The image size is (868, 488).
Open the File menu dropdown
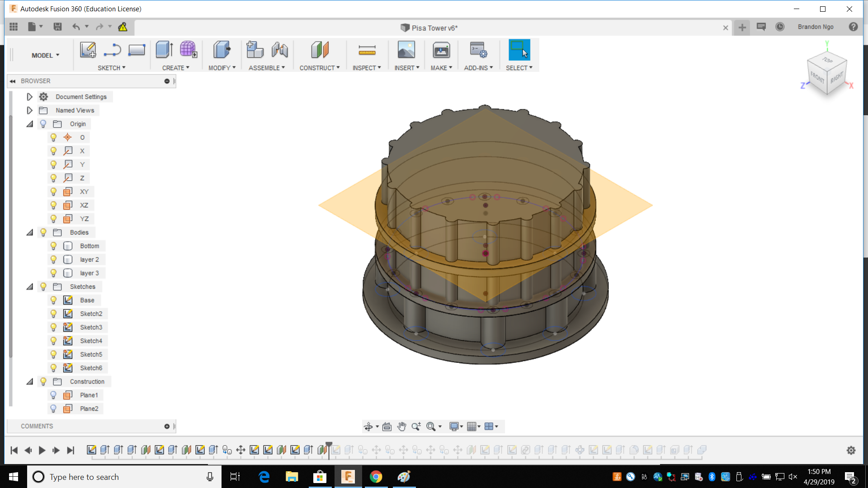click(x=35, y=27)
